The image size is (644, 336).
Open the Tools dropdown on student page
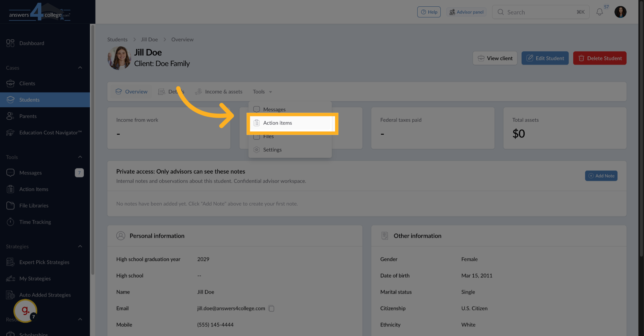pos(262,91)
